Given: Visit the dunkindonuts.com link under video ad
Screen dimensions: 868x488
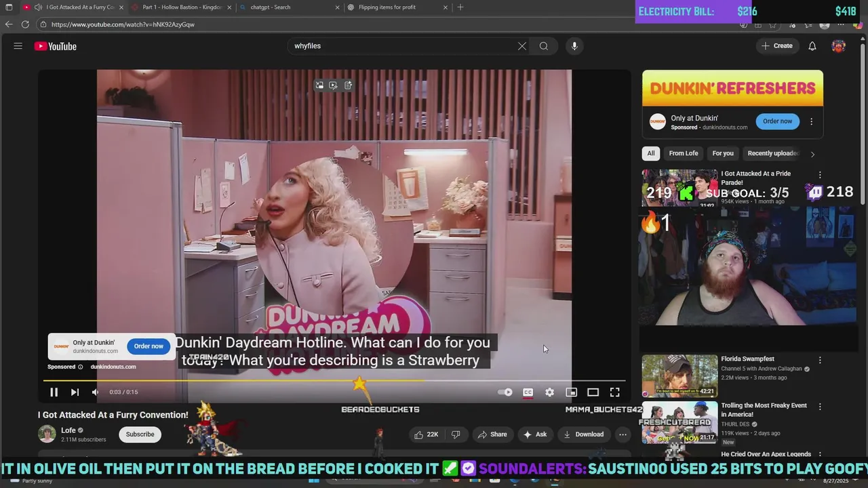Looking at the screenshot, I should coord(113,367).
